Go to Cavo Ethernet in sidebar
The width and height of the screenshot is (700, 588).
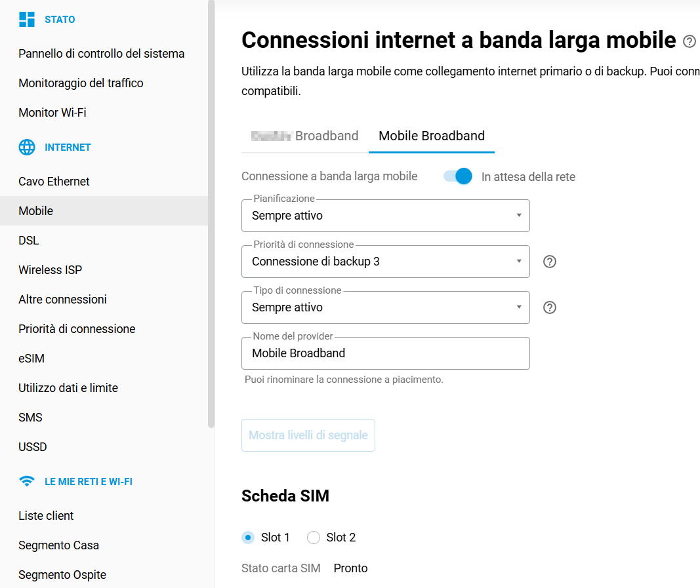(x=54, y=182)
